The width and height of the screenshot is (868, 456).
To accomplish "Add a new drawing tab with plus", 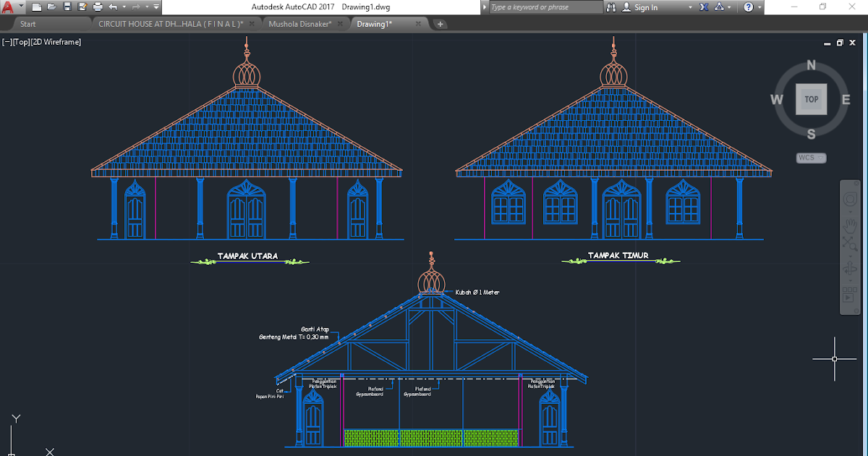I will point(441,24).
